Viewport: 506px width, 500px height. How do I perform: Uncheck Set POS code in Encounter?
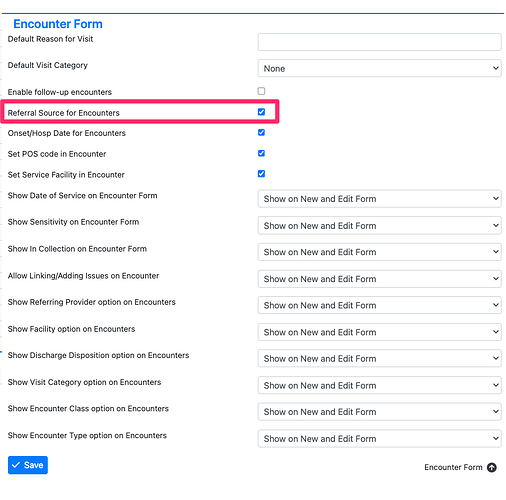point(261,153)
